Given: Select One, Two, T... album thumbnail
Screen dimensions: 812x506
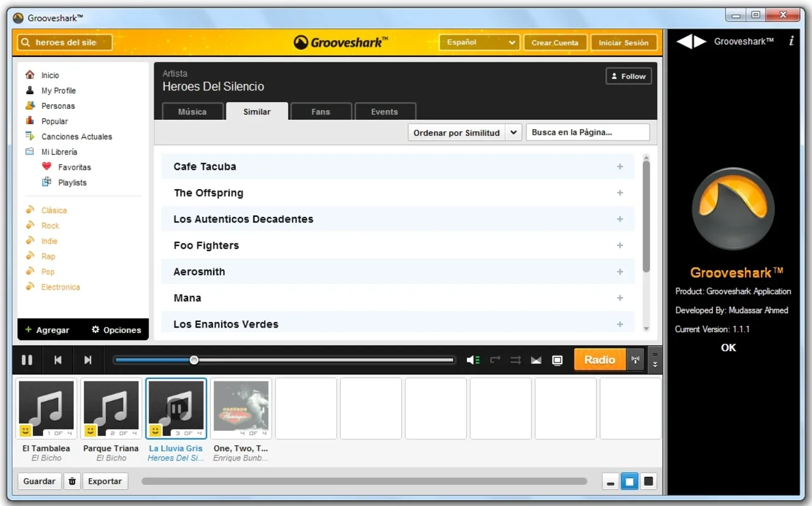Looking at the screenshot, I should pyautogui.click(x=241, y=409).
